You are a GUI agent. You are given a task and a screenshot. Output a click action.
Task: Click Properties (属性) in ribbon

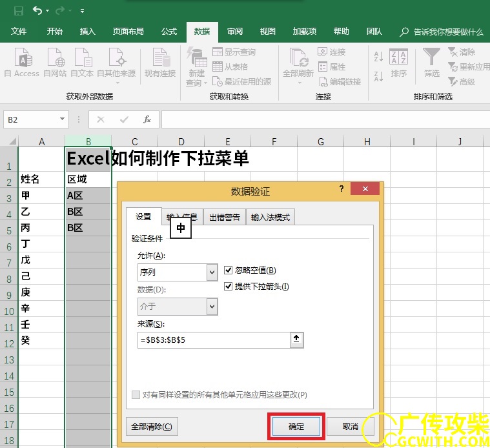pos(331,67)
